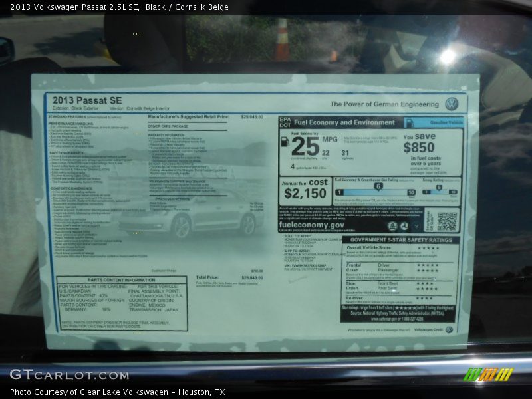
Task: Click the Volkswagen logo on sticker header
Action: [x=452, y=104]
